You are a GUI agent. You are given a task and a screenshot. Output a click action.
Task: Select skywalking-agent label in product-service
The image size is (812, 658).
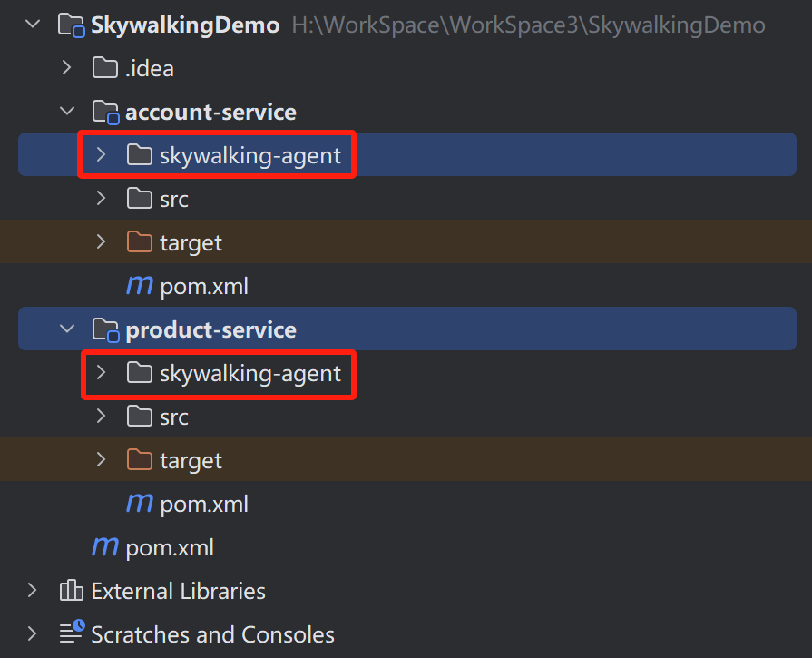pyautogui.click(x=250, y=374)
